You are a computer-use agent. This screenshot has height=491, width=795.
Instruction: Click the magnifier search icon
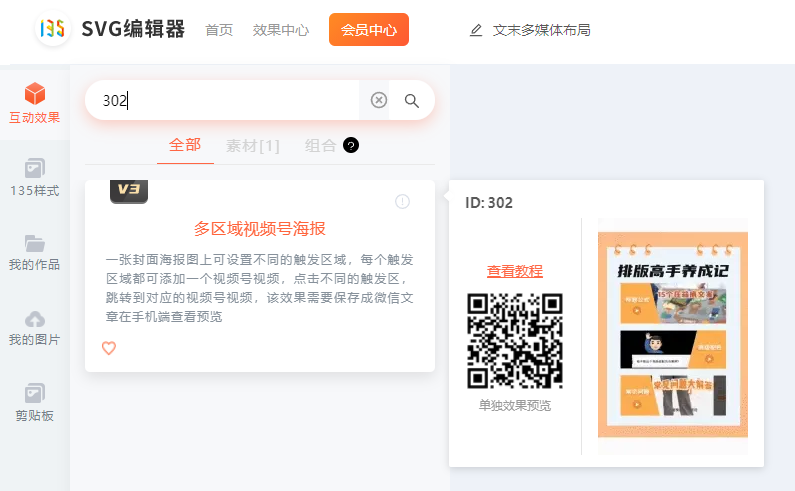[412, 100]
